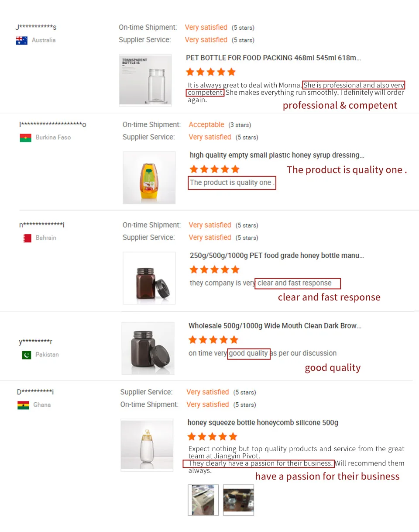This screenshot has width=419, height=532.
Task: Open the honey syrup squeeze bottle image
Action: [149, 177]
